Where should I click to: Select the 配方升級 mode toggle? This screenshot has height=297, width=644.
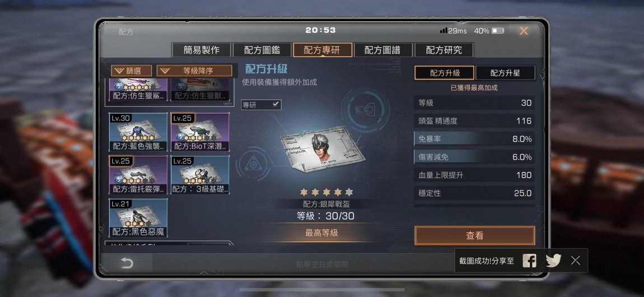click(x=445, y=73)
